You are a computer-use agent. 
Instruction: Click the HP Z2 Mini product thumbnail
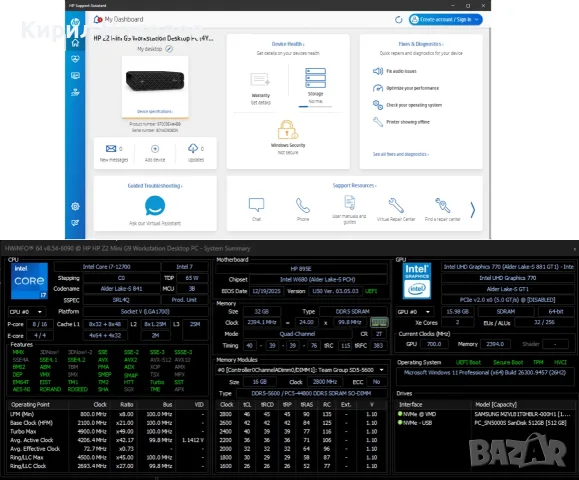(x=155, y=80)
